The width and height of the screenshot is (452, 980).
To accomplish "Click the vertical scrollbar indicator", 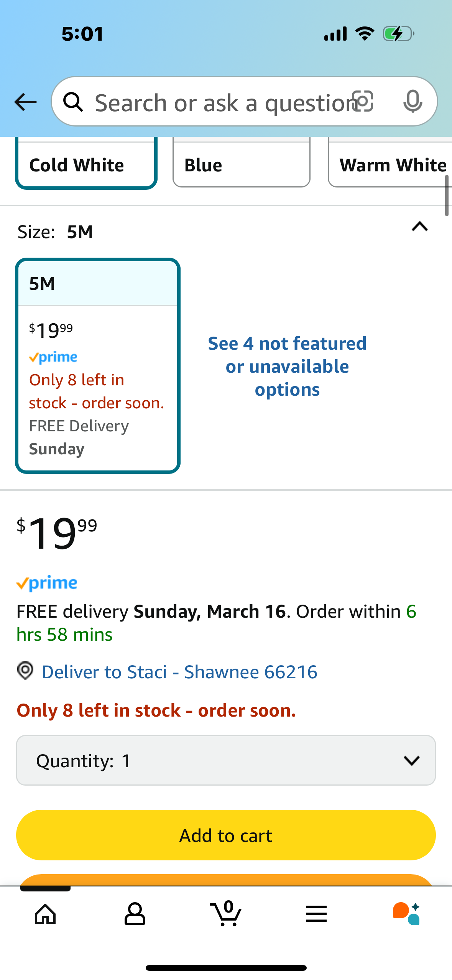I will [447, 196].
